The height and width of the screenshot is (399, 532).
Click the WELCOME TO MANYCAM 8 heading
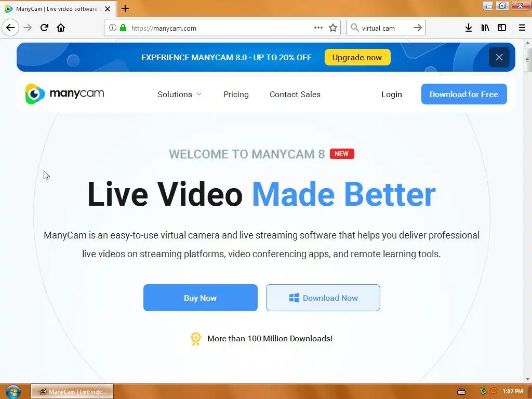(x=247, y=154)
